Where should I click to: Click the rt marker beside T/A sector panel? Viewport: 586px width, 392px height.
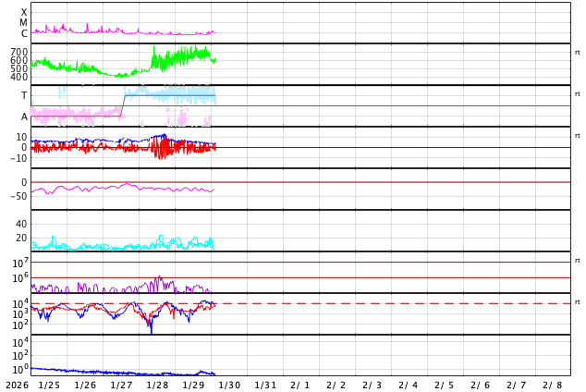pos(578,94)
